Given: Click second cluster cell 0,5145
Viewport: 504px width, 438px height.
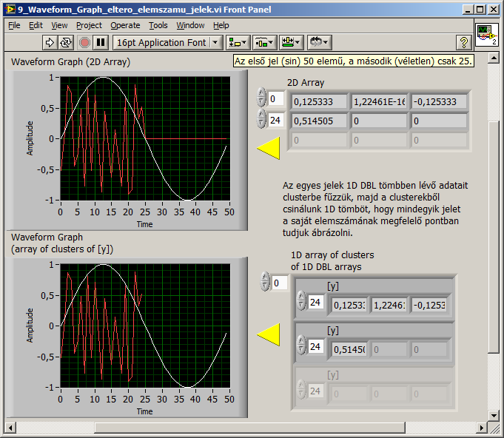Looking at the screenshot, I should coord(349,350).
